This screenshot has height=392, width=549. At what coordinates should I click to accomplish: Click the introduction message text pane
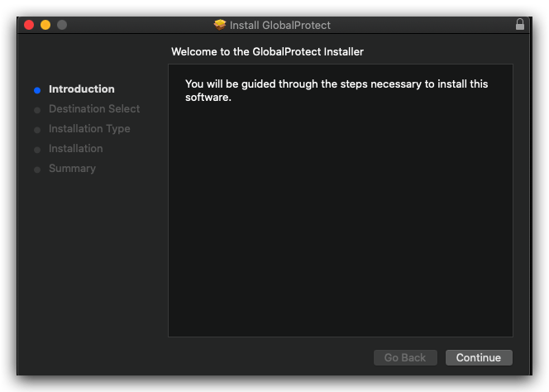[x=341, y=200]
